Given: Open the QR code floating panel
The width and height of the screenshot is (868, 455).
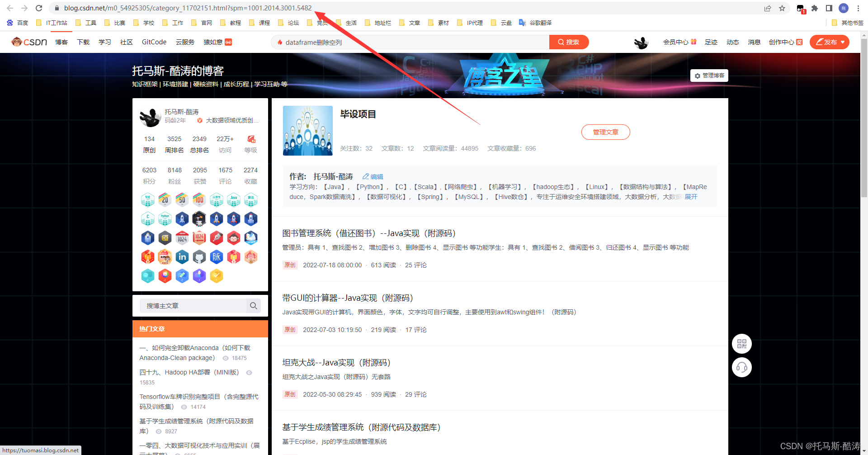Looking at the screenshot, I should (x=741, y=344).
